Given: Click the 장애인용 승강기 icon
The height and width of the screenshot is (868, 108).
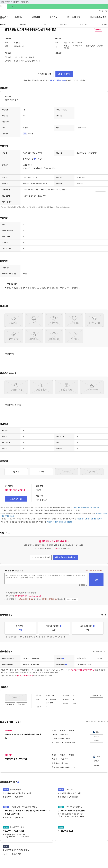Looking at the screenshot, I should tap(41, 387).
